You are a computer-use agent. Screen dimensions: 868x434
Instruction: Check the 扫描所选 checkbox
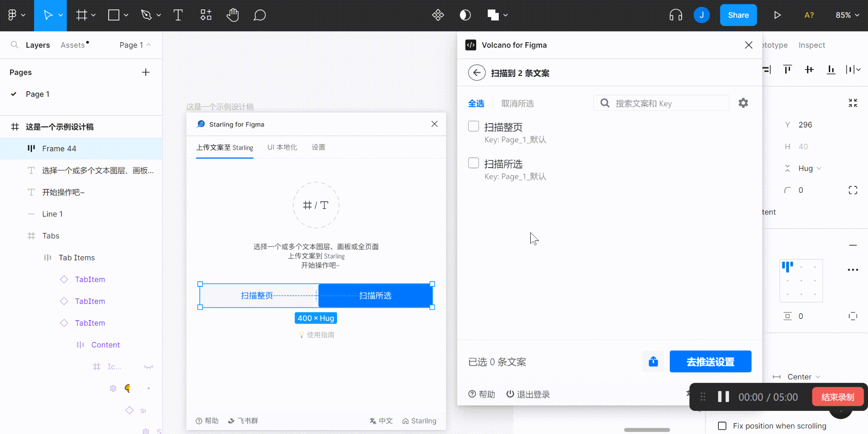click(x=474, y=163)
